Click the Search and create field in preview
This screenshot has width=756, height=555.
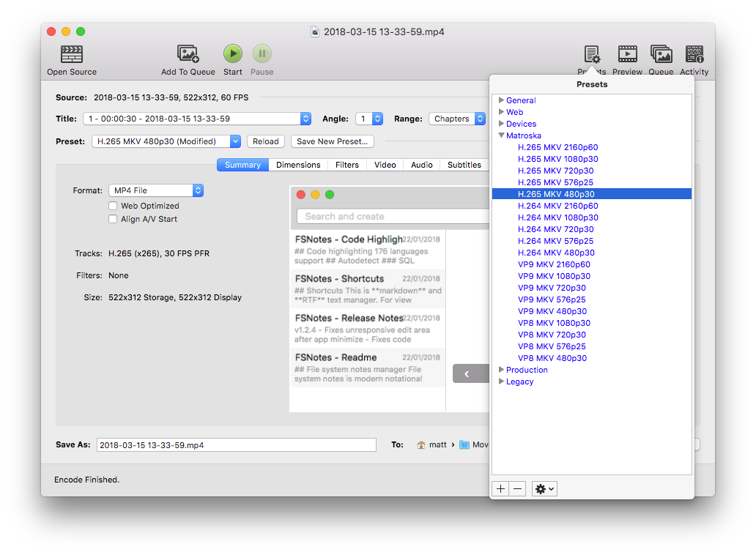393,216
